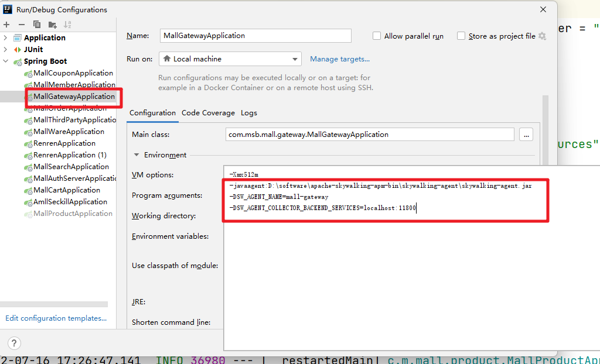Click the MallSearchApplication Spring Boot icon
The width and height of the screenshot is (600, 364).
click(28, 167)
